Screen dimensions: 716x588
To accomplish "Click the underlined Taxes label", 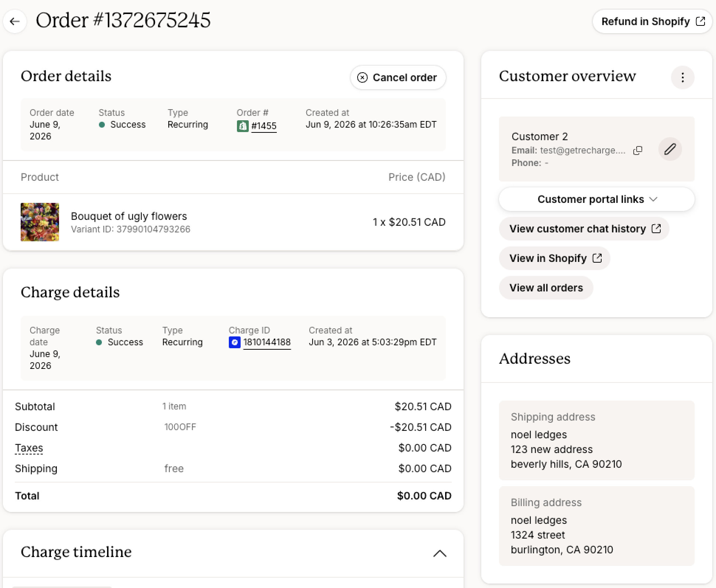I will pos(29,448).
